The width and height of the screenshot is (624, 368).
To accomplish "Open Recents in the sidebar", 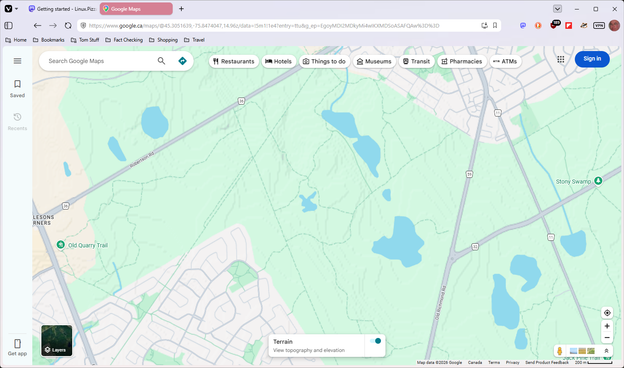I will click(17, 121).
